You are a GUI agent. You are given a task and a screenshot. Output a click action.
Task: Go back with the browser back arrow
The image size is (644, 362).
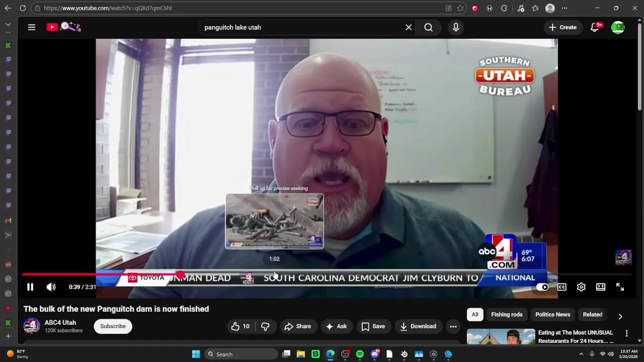coord(8,8)
